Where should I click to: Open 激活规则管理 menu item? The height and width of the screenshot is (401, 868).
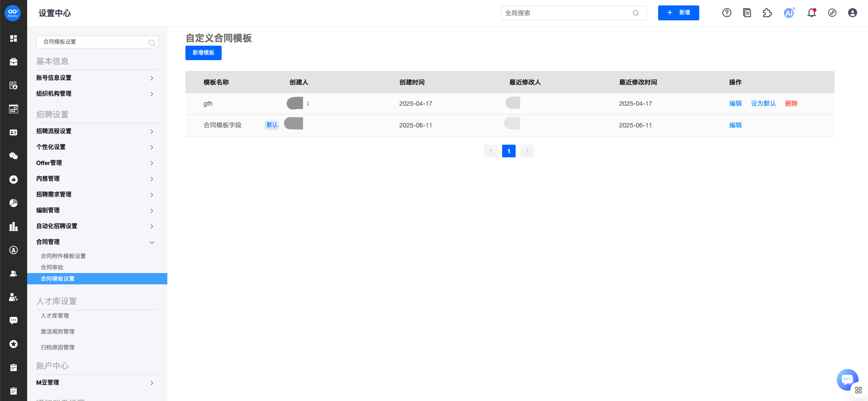coord(57,331)
